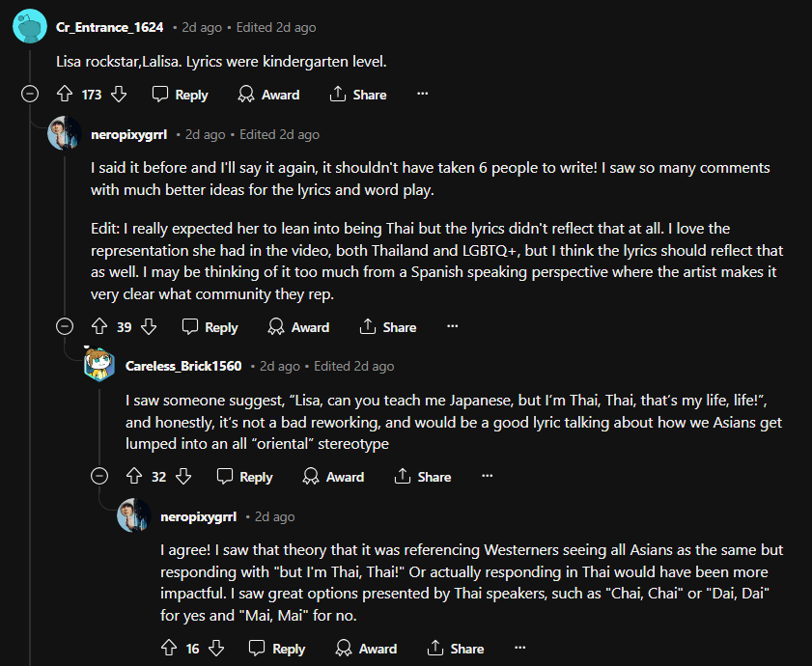The height and width of the screenshot is (666, 812).
Task: Share the comment with 16 points
Action: [455, 649]
